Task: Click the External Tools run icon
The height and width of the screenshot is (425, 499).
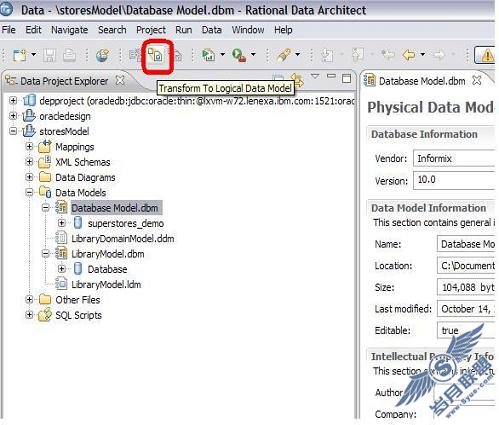Action: pyautogui.click(x=239, y=55)
